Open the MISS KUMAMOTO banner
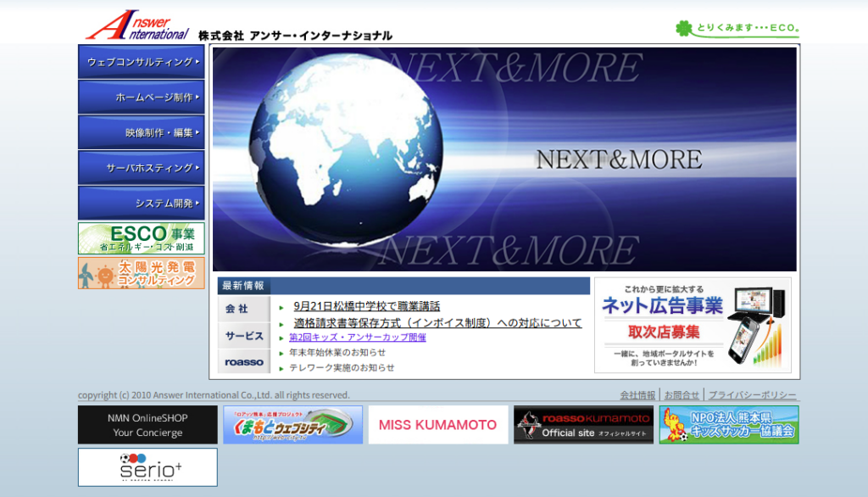 (x=438, y=424)
